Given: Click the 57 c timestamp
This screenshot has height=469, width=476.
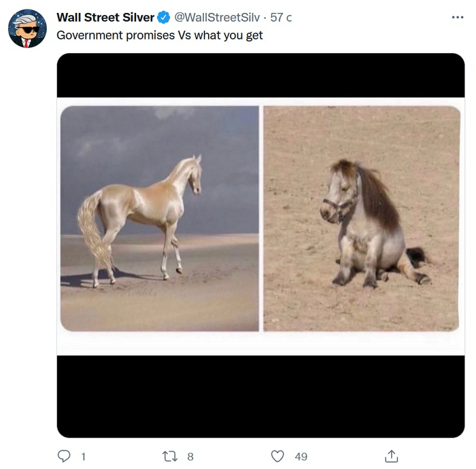Looking at the screenshot, I should coord(281,17).
